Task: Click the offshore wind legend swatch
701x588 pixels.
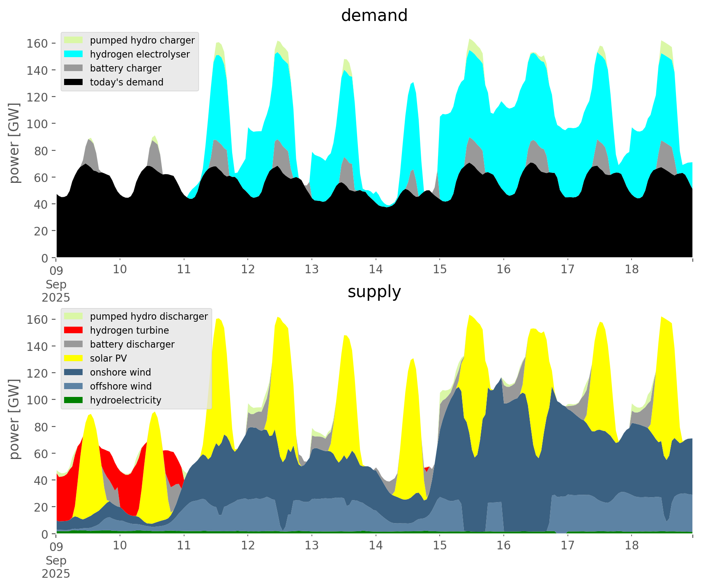Action: coord(74,386)
